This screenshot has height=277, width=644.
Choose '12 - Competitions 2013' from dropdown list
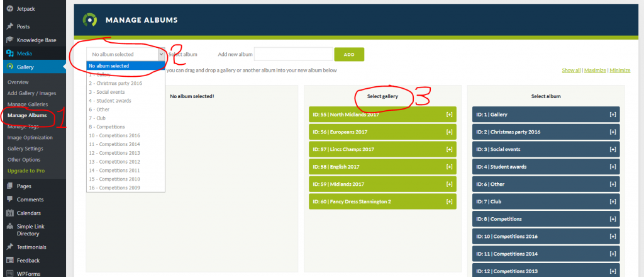coord(126,153)
